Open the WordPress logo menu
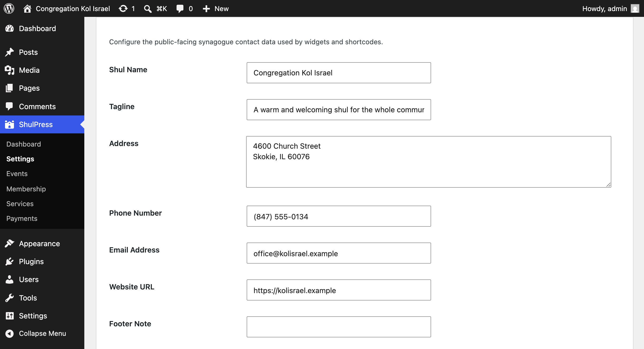 tap(9, 8)
